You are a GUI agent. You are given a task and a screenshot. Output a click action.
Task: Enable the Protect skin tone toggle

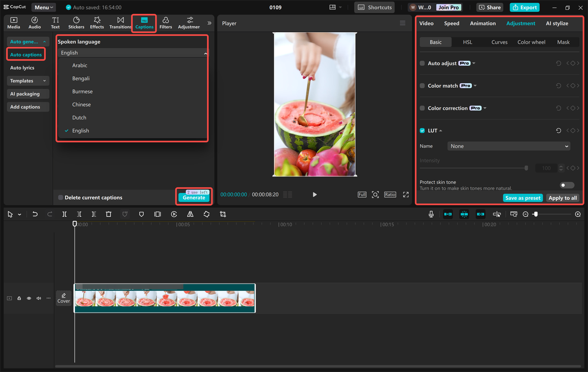tap(566, 185)
